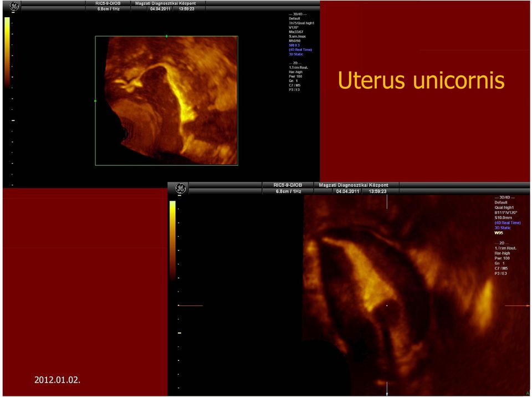The image size is (532, 397).
Task: Click '3D Static' in the upper panel
Action: (296, 54)
